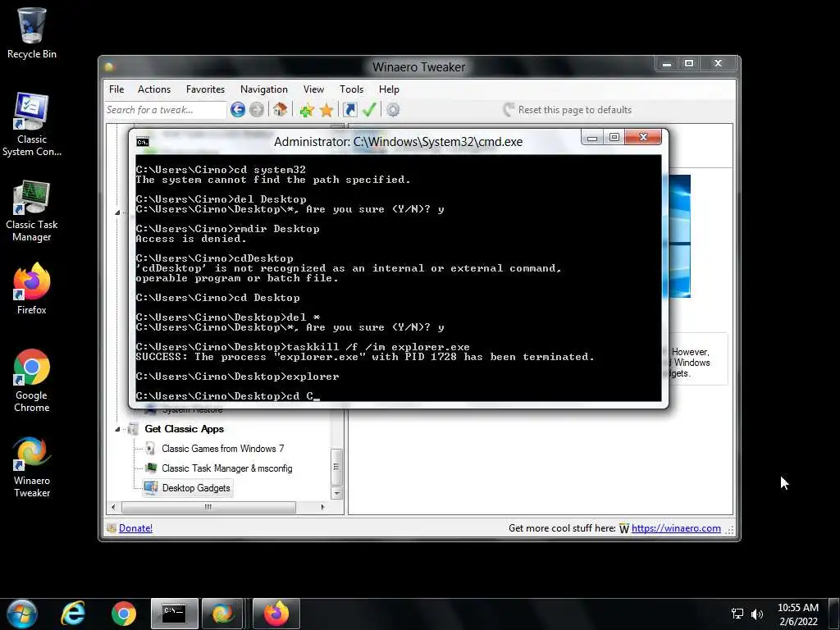Click the volume speaker icon in the tray

point(757,614)
